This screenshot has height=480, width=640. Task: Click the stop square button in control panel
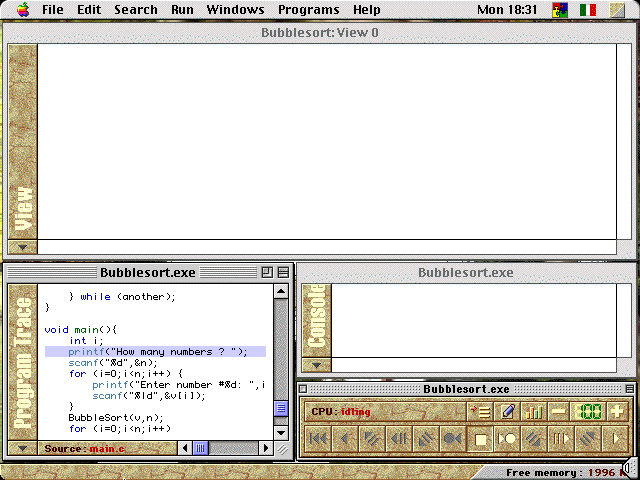tap(481, 438)
